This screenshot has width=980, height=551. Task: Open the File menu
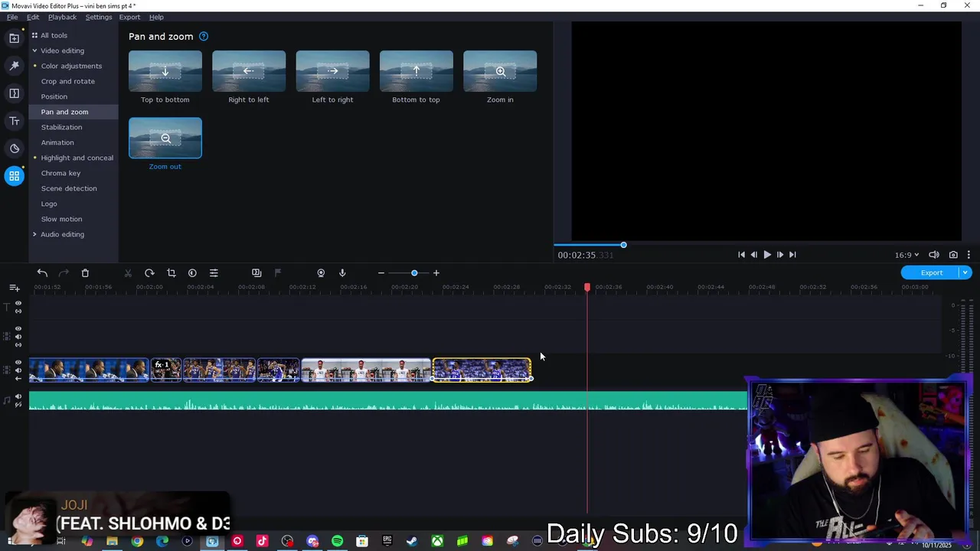(12, 17)
